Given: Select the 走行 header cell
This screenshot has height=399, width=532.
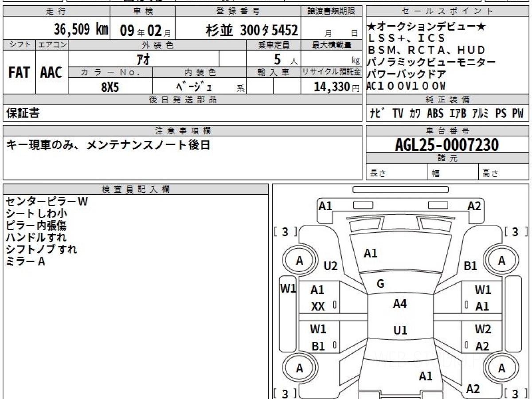Looking at the screenshot, I should [x=56, y=11].
